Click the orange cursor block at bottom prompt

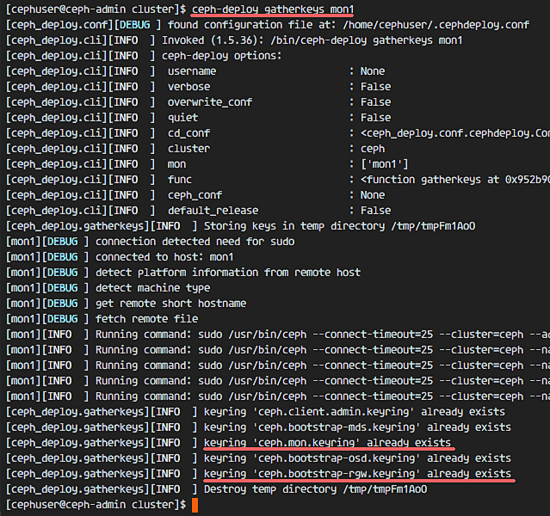click(x=195, y=505)
